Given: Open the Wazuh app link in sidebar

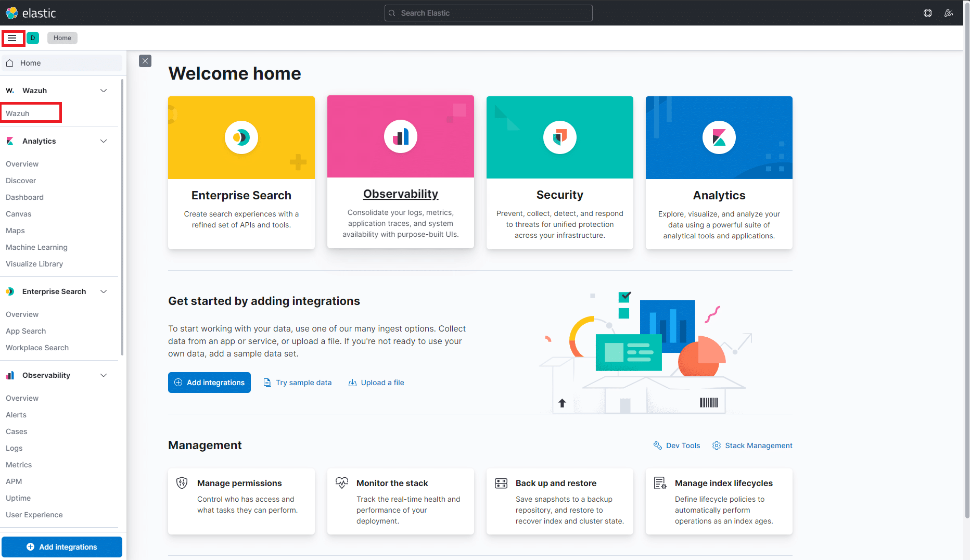Looking at the screenshot, I should 18,113.
